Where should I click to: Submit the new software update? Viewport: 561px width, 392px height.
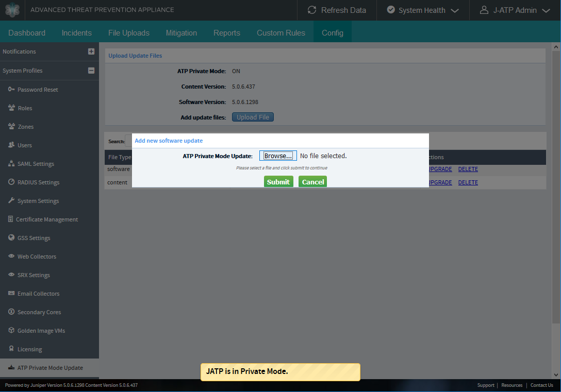[278, 181]
